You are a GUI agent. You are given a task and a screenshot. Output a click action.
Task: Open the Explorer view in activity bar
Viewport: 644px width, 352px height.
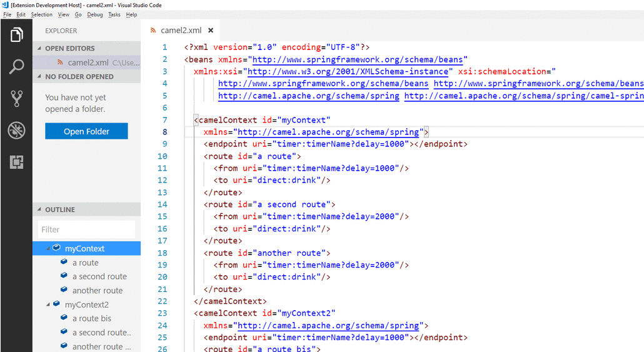(x=16, y=34)
